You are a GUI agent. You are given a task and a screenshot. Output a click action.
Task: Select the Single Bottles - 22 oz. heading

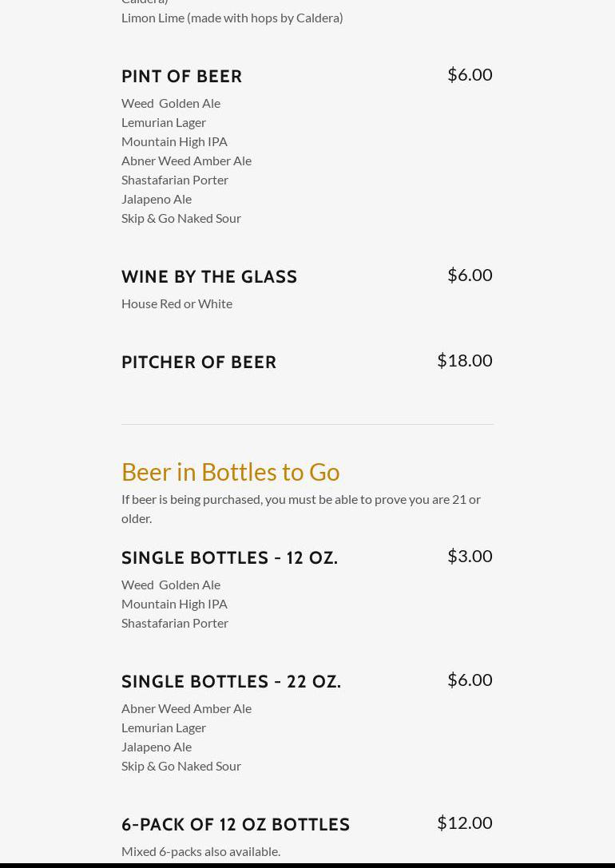coord(231,681)
